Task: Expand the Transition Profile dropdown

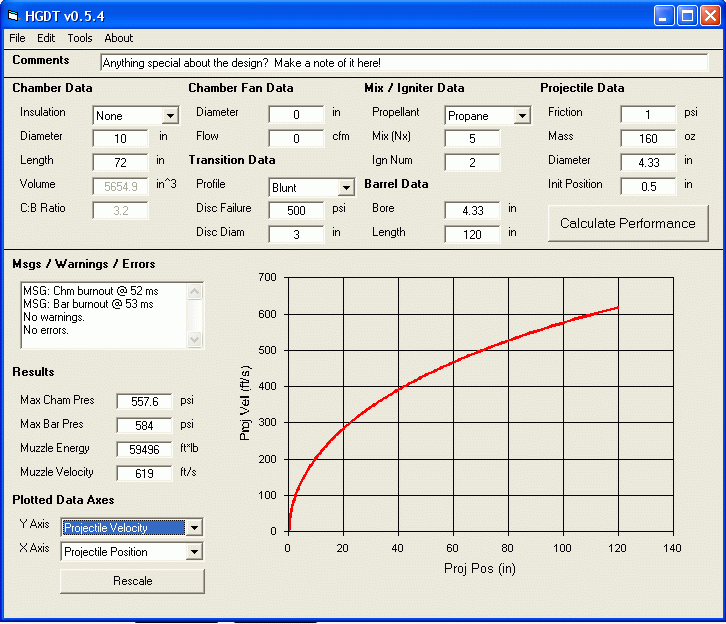Action: (346, 188)
